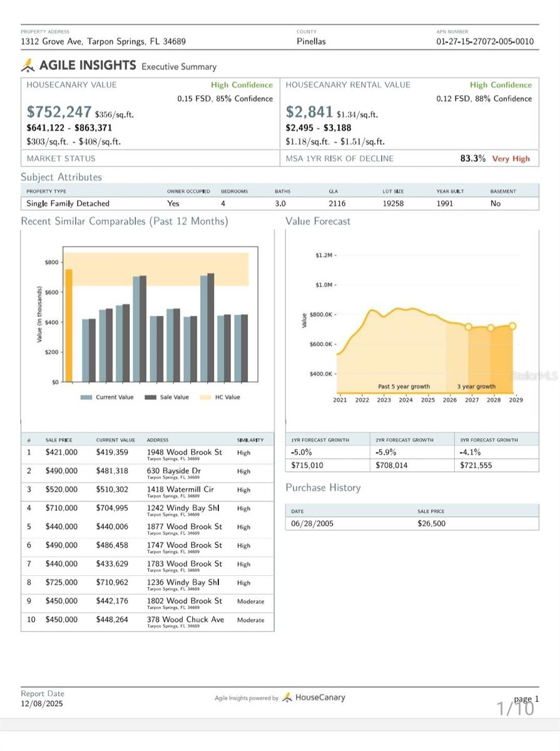The height and width of the screenshot is (751, 560).
Task: Select the 06/28/2005 purchase history row
Action: point(412,523)
